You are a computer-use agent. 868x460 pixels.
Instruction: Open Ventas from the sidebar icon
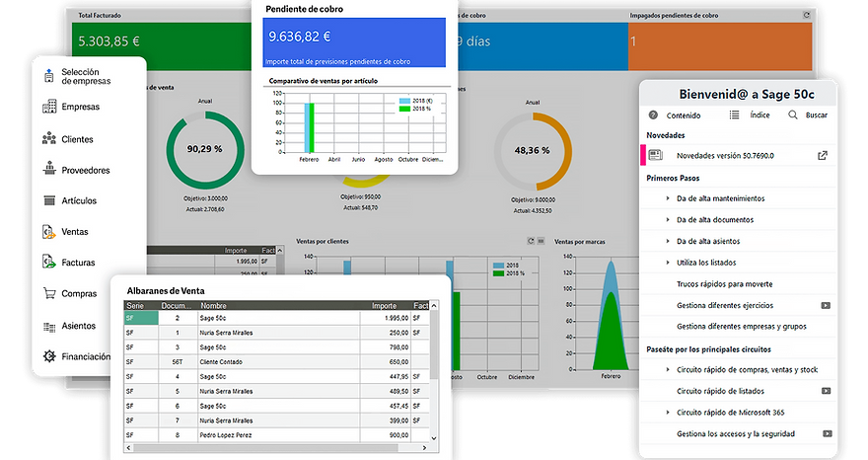(x=49, y=232)
